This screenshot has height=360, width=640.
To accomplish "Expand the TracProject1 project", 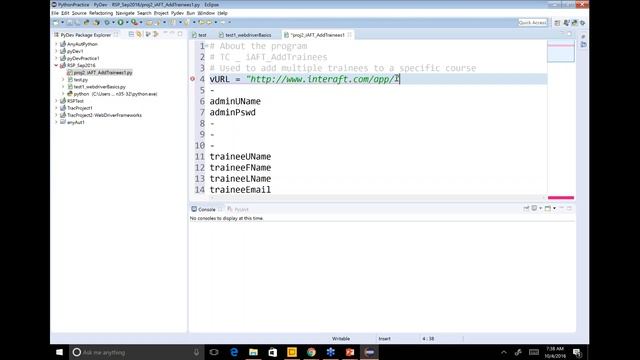I will [56, 108].
